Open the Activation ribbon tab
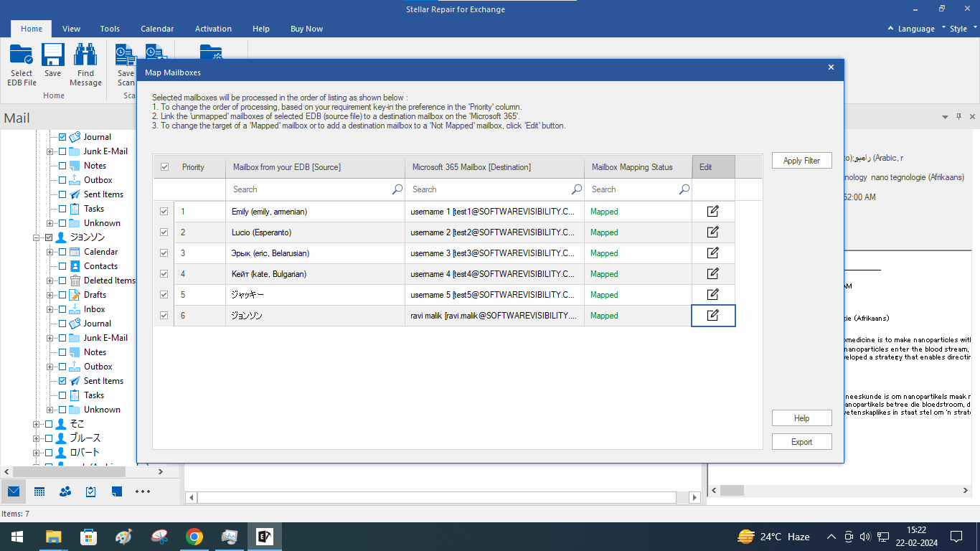The image size is (980, 551). click(213, 29)
